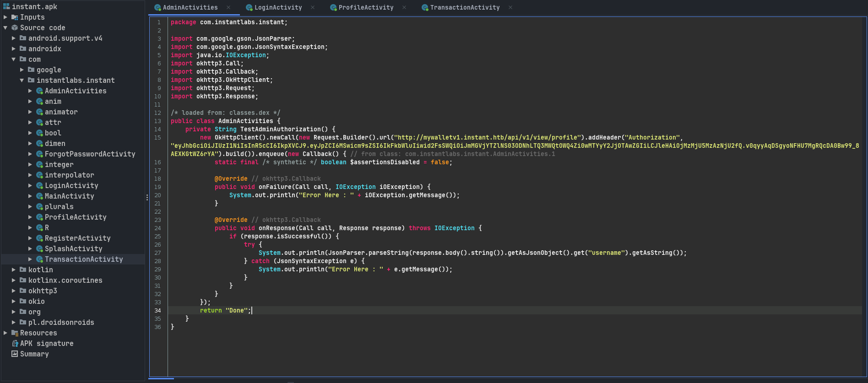Click the TransactionActivity tab's class icon
The image size is (868, 383).
(425, 7)
